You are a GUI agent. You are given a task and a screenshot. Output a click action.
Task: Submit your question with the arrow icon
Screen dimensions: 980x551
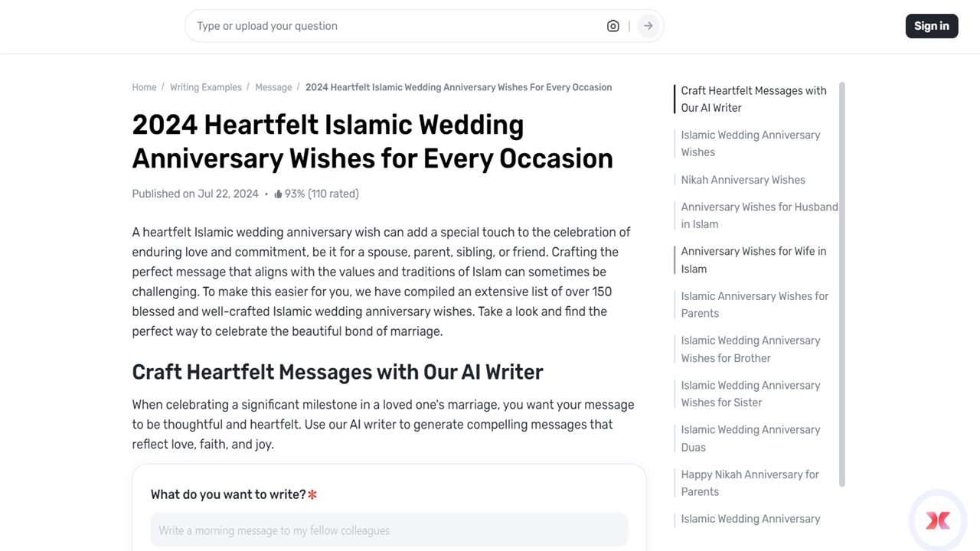[x=648, y=25]
